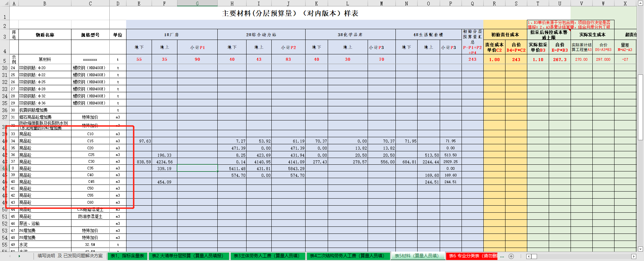This screenshot has width=644, height=261.
Task: Click the 1#厂房 header cell
Action: [172, 35]
